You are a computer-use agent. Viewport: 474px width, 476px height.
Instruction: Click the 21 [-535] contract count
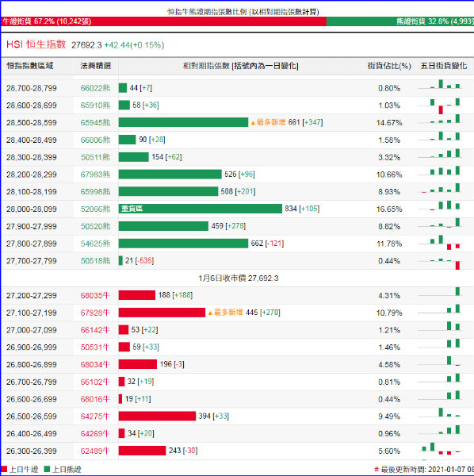coord(140,260)
